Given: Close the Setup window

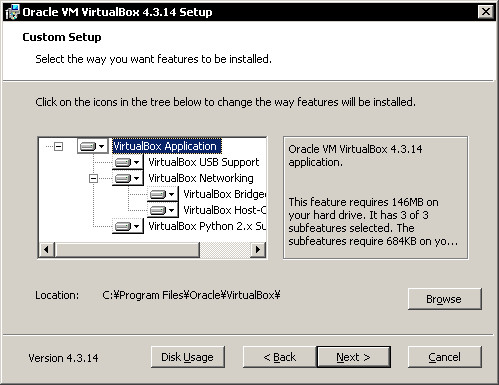Looking at the screenshot, I should pyautogui.click(x=486, y=12).
